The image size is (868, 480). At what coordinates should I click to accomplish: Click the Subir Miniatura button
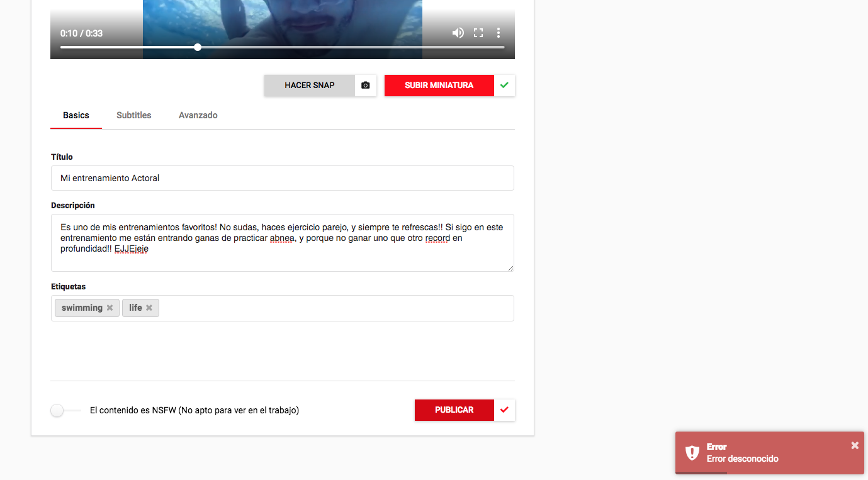(439, 86)
